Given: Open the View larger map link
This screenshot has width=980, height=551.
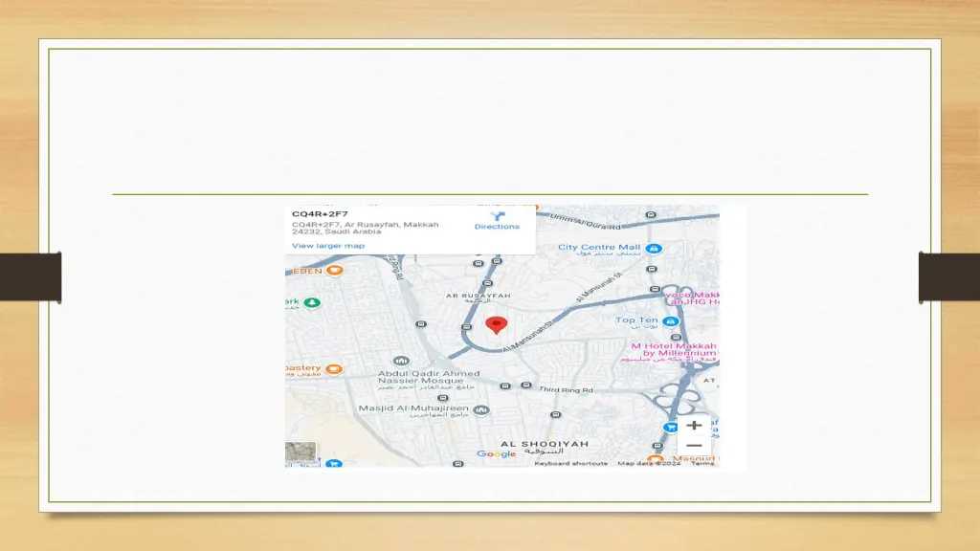Looking at the screenshot, I should pos(328,245).
